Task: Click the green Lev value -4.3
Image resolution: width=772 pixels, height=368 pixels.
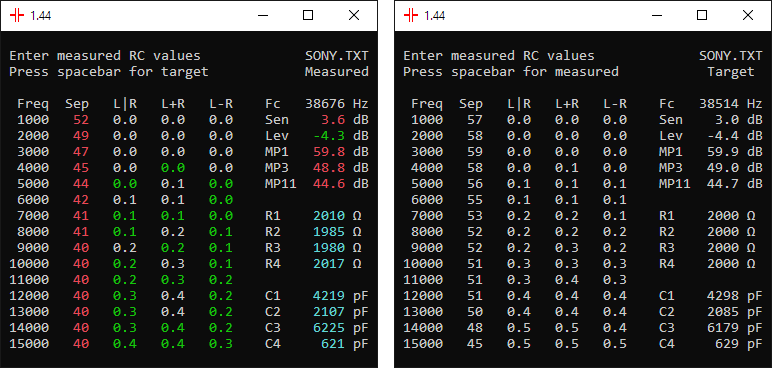Action: [329, 135]
